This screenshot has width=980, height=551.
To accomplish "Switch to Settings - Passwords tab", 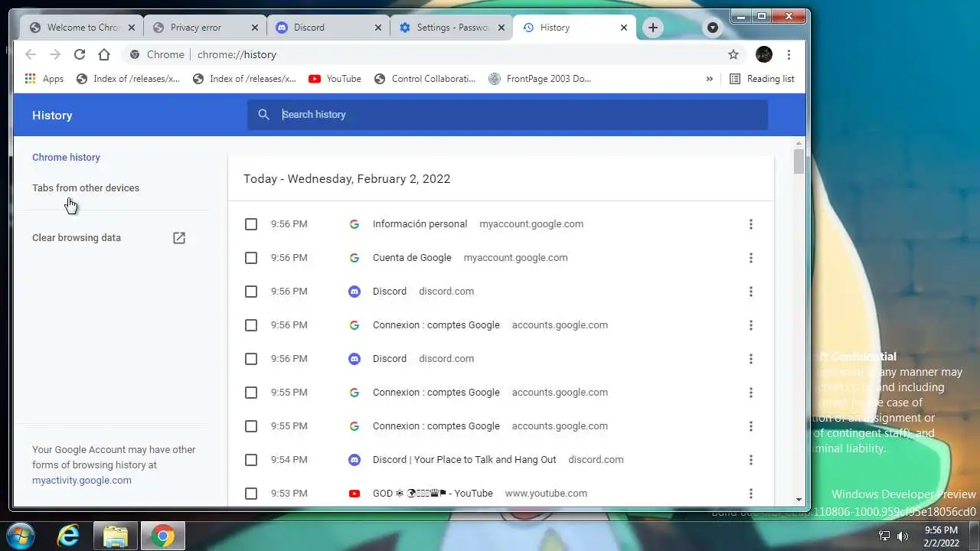I will point(452,28).
